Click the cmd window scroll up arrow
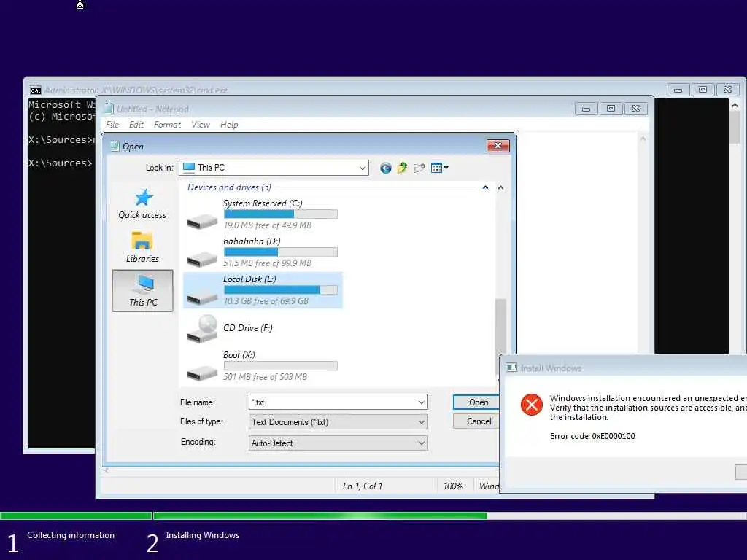747x560 pixels. tap(735, 105)
